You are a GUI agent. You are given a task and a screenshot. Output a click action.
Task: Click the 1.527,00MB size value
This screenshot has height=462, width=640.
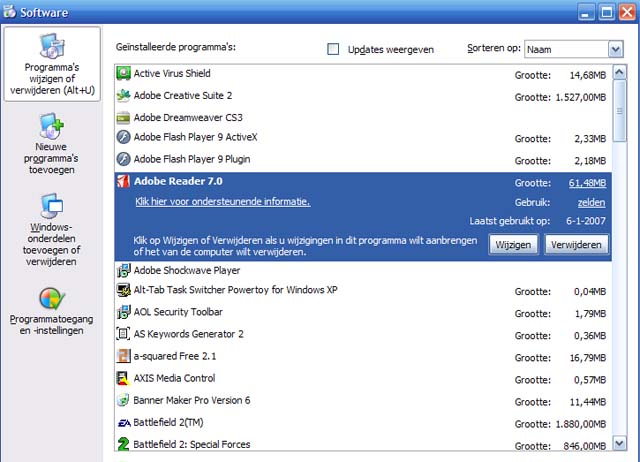pyautogui.click(x=581, y=98)
